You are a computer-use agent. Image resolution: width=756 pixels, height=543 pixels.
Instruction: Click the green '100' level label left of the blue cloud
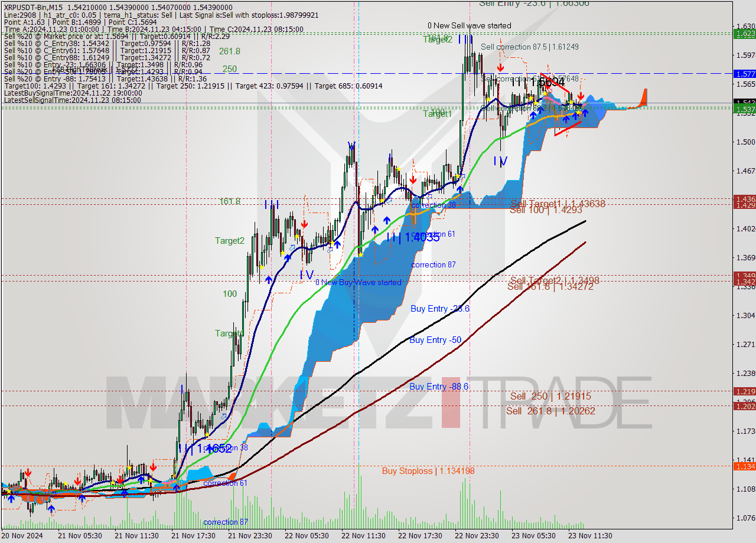click(x=230, y=294)
